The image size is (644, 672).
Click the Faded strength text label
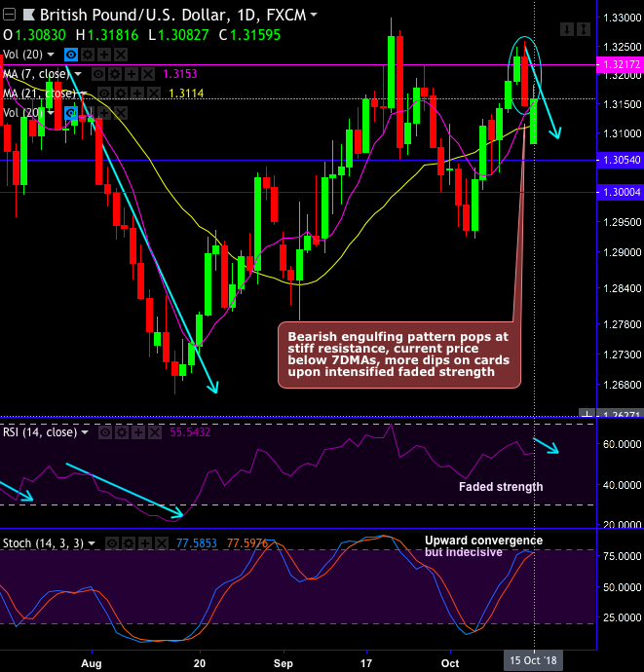point(501,487)
